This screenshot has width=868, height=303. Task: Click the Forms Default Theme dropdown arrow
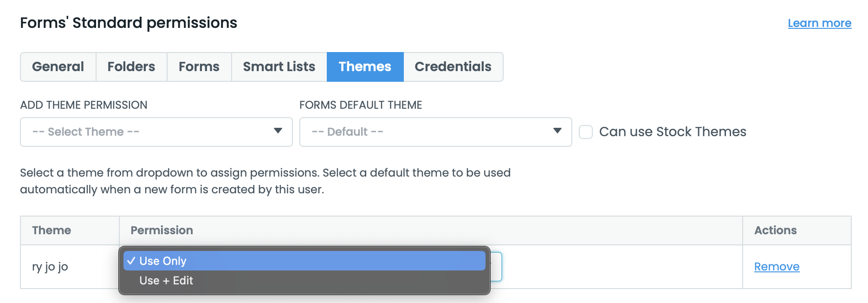pyautogui.click(x=558, y=132)
